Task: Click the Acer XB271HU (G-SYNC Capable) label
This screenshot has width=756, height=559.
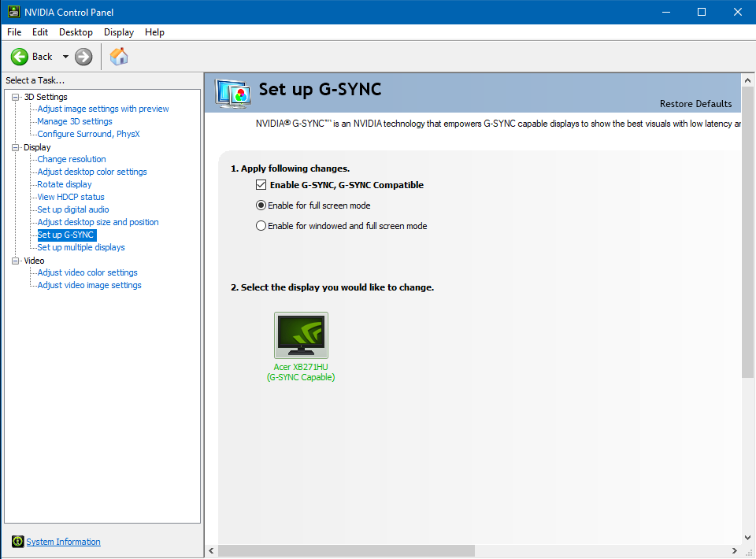Action: click(301, 372)
